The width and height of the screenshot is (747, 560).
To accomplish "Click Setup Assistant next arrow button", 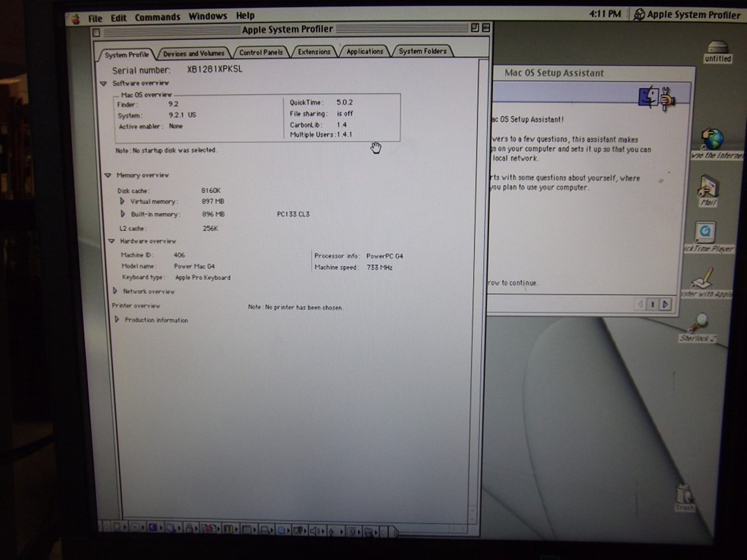I will click(x=665, y=304).
